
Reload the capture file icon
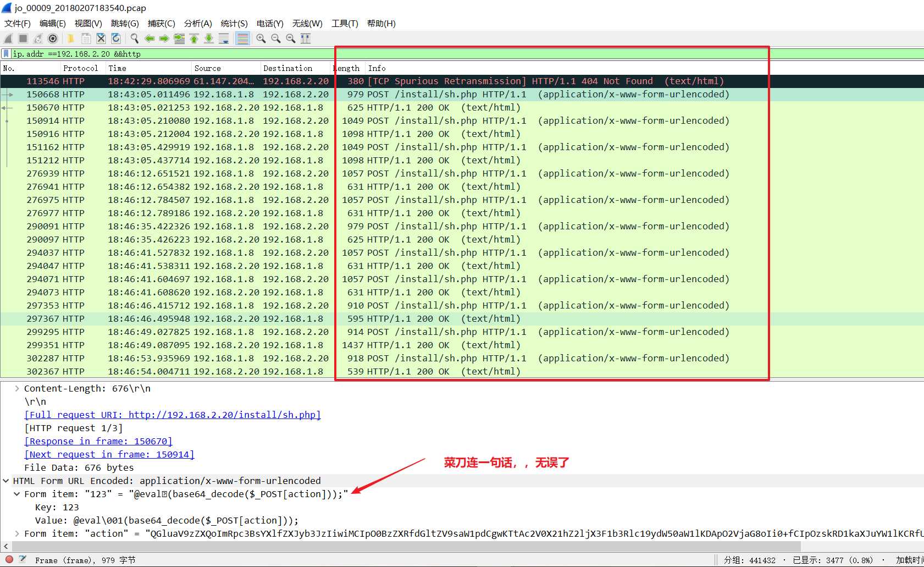[x=115, y=38]
